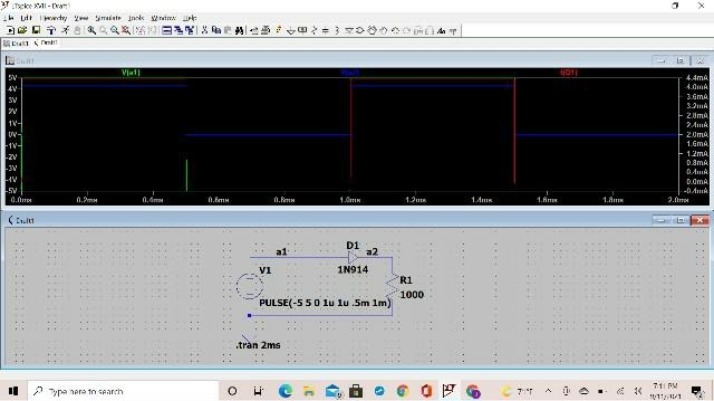The image size is (714, 401).
Task: Select the Text 'Aa' tool
Action: point(441,30)
